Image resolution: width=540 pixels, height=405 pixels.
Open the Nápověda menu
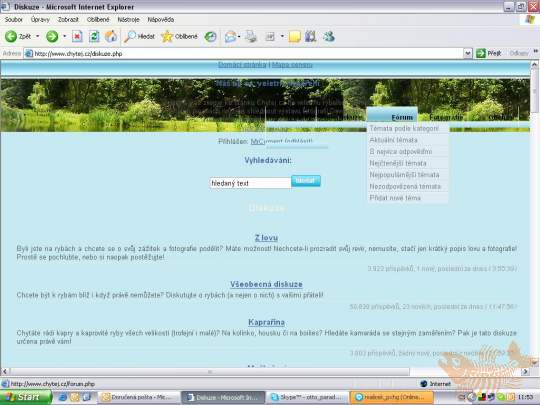point(161,20)
